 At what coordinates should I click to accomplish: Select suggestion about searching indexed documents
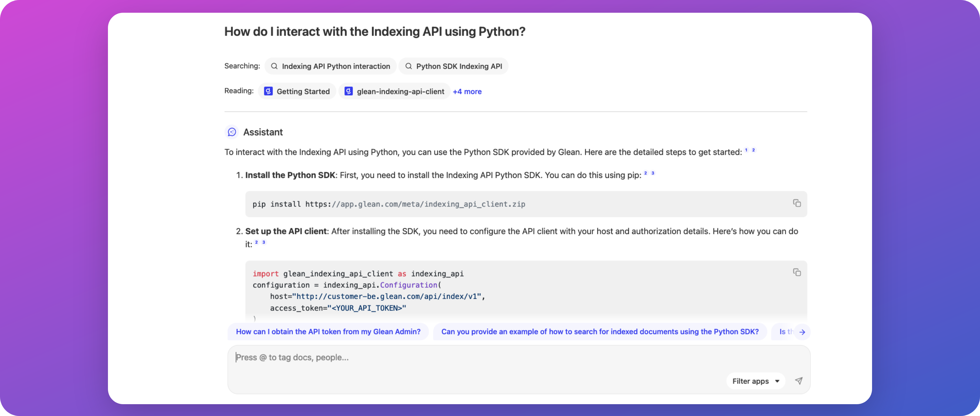coord(599,332)
